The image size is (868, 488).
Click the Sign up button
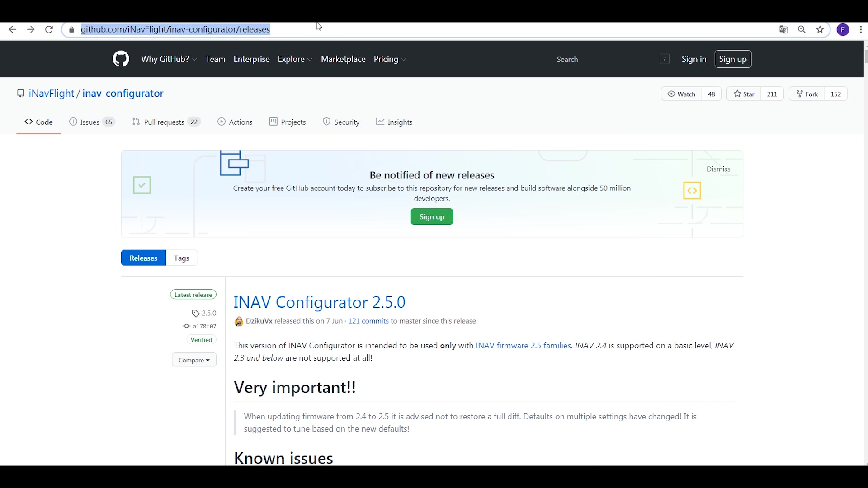[x=733, y=59]
